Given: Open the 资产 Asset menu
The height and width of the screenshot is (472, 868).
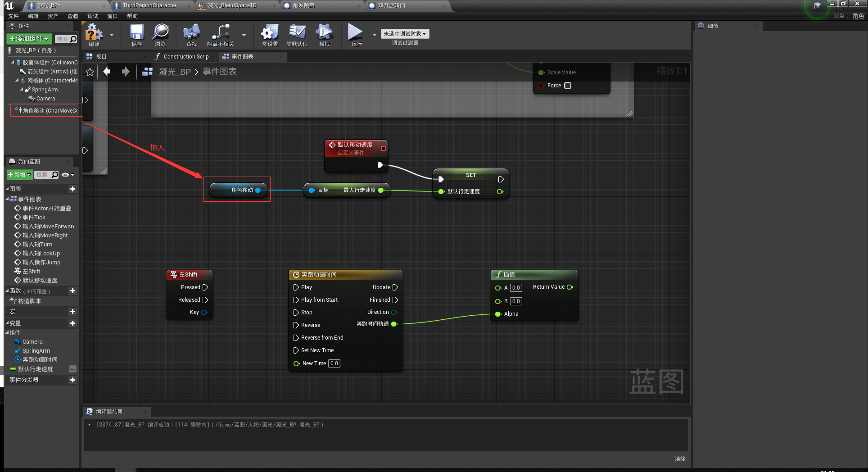Looking at the screenshot, I should click(x=53, y=16).
